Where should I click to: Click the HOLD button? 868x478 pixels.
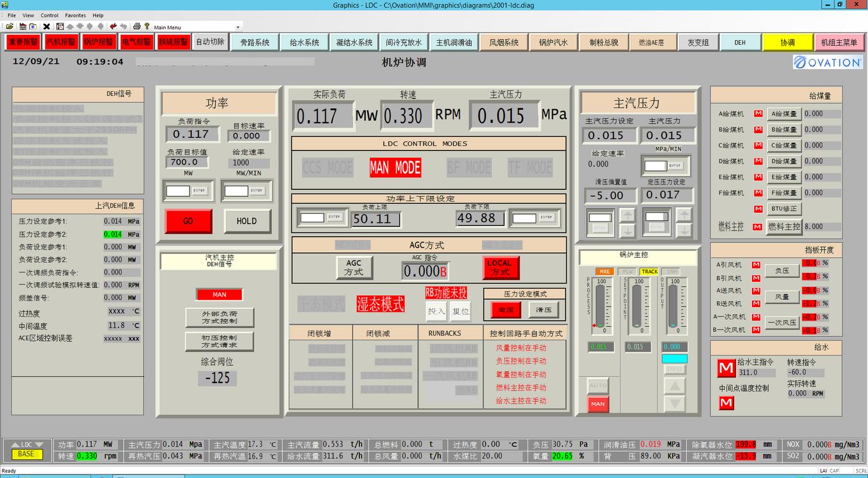click(246, 221)
